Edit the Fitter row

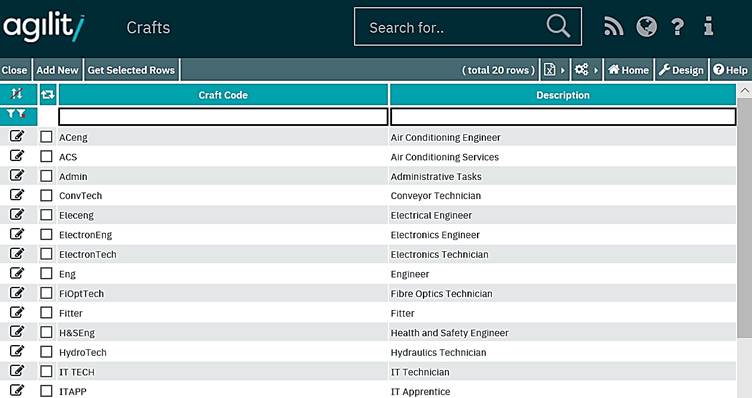pyautogui.click(x=17, y=312)
